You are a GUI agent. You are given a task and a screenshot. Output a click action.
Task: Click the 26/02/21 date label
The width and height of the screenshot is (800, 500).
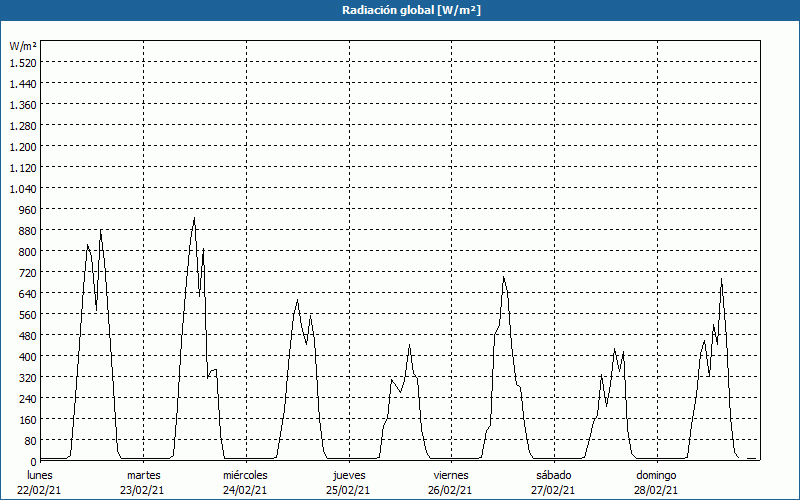[x=450, y=490]
